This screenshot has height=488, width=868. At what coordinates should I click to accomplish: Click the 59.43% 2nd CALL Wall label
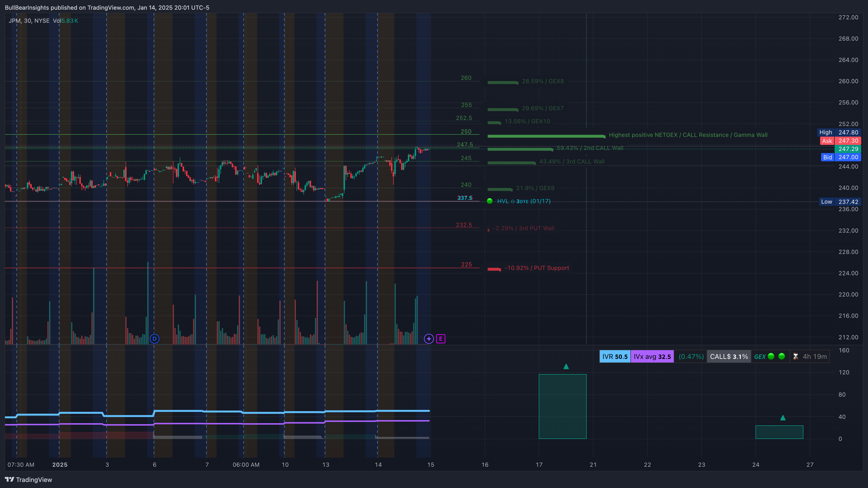[x=590, y=148]
